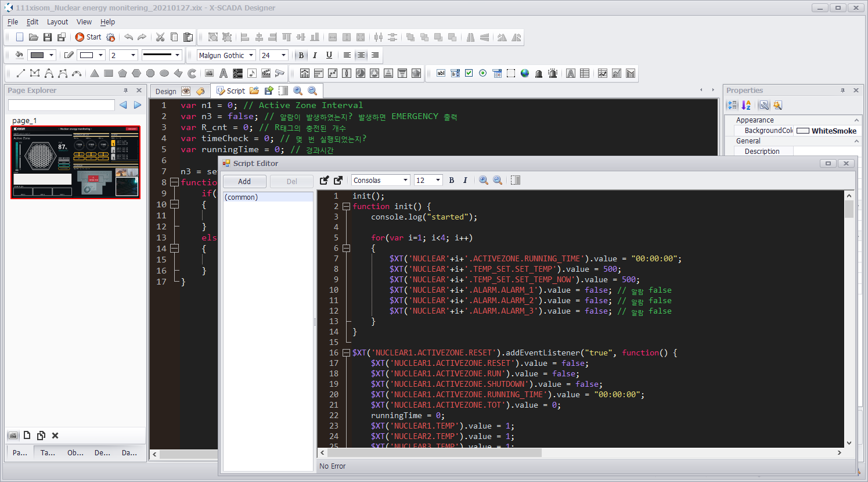Select the line drawing tool
Screen dimensions: 868x482
click(21, 73)
